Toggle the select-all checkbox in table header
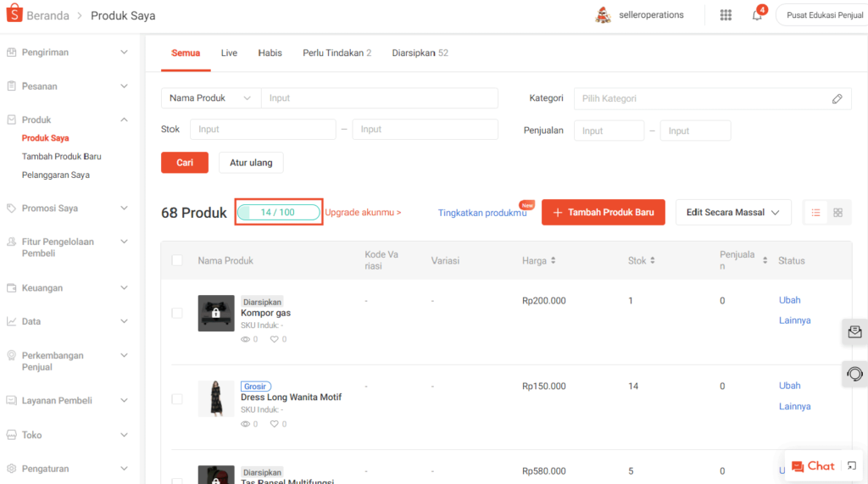 177,260
